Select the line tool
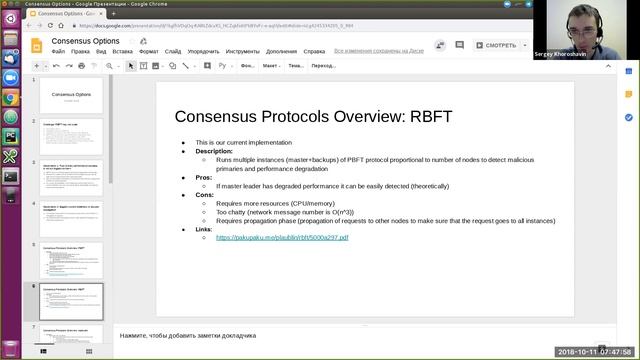Screen dimensions: 640x360 click(x=186, y=66)
